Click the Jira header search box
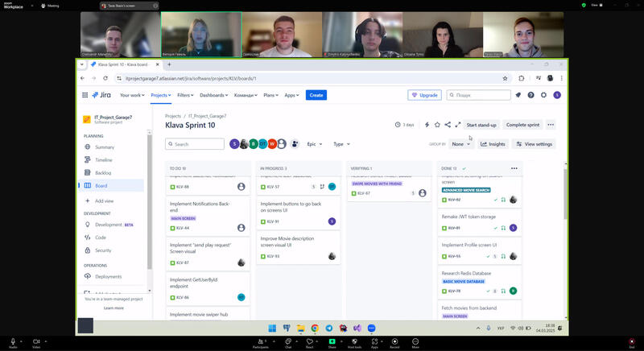Viewport: 644px width, 351px height. 478,95
